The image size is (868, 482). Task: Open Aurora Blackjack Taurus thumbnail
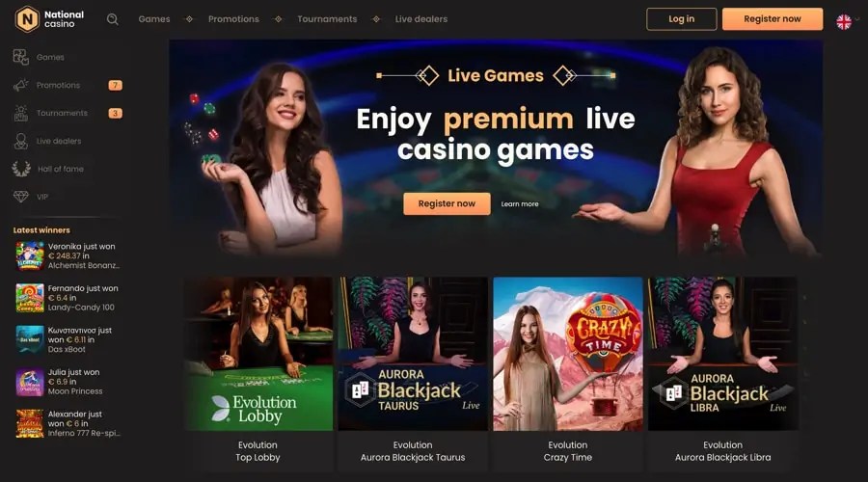point(413,354)
